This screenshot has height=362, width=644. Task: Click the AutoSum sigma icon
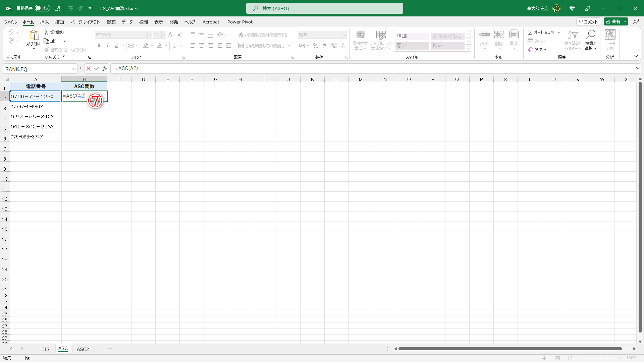tap(530, 32)
